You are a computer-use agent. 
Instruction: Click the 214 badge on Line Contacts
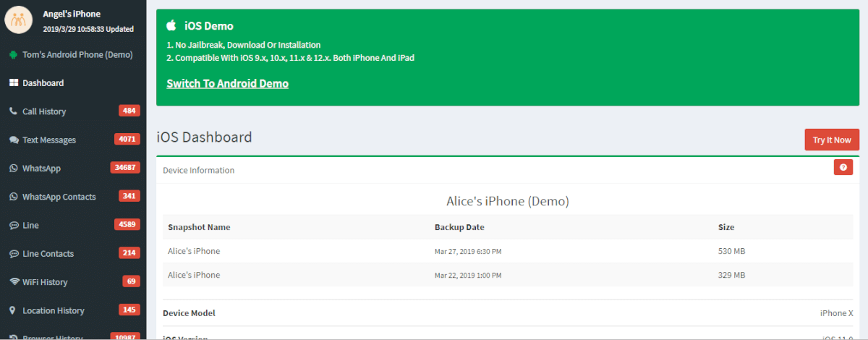click(129, 253)
